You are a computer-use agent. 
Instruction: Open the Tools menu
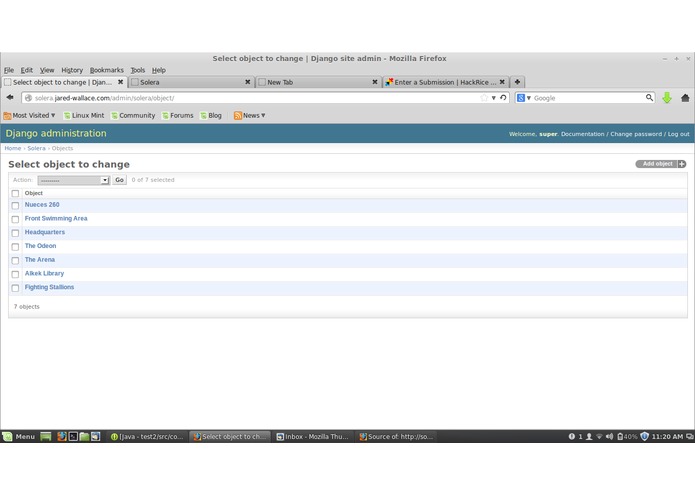click(x=137, y=70)
